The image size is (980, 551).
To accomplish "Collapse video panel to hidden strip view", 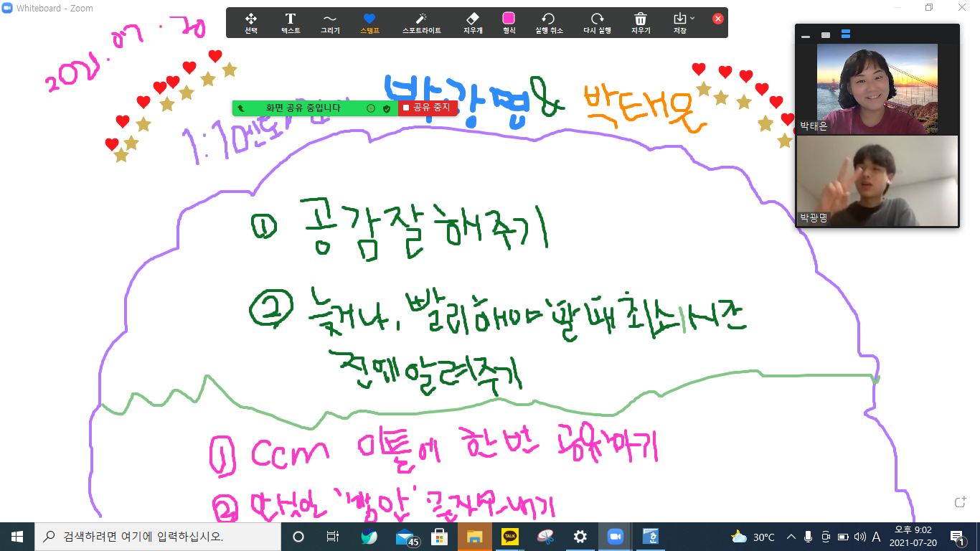I will click(806, 34).
